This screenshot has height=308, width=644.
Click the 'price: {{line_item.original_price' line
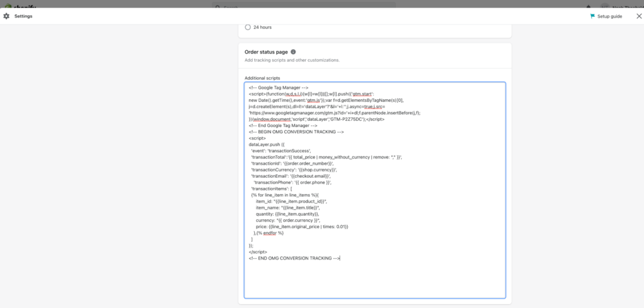coord(302,227)
